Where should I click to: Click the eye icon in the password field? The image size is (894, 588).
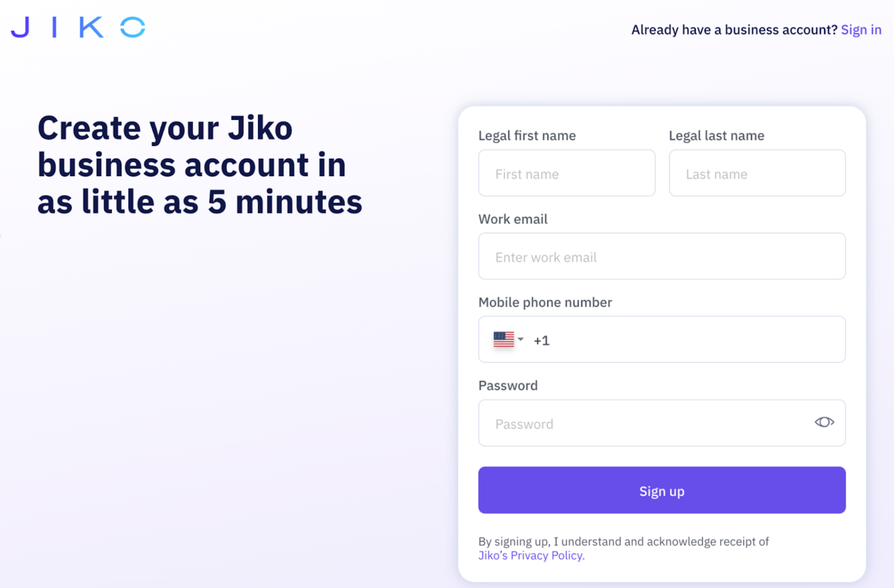(824, 423)
